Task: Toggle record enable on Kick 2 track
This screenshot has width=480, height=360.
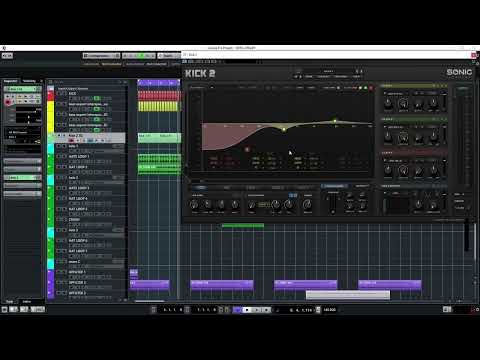Action: pyautogui.click(x=71, y=141)
